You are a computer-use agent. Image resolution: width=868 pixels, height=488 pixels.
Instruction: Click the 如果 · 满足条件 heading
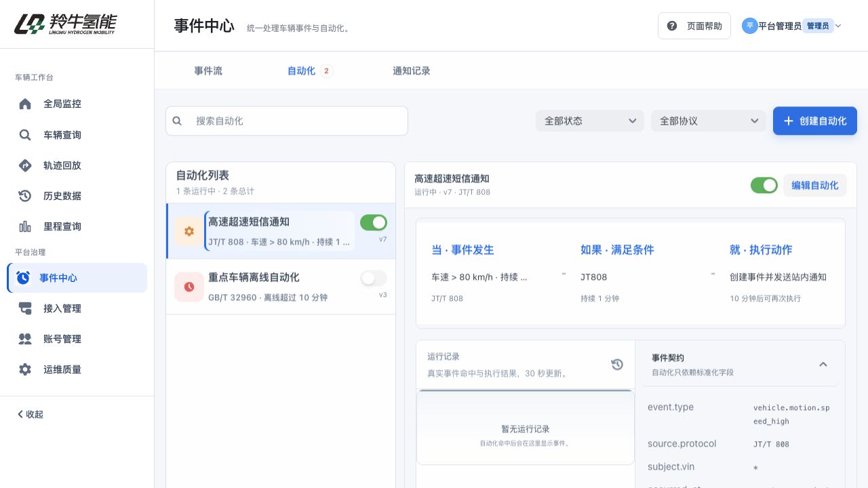click(x=617, y=249)
